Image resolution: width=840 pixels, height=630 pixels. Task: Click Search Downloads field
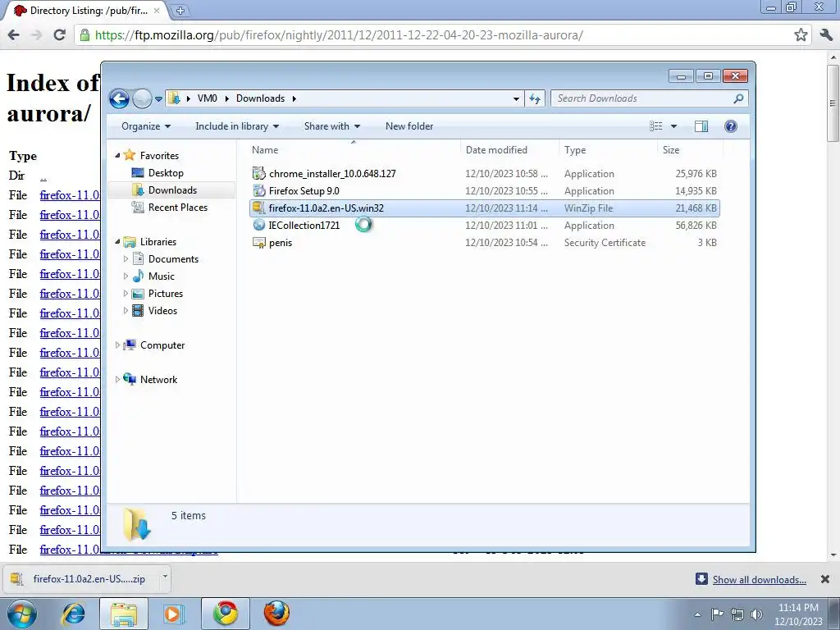(650, 98)
